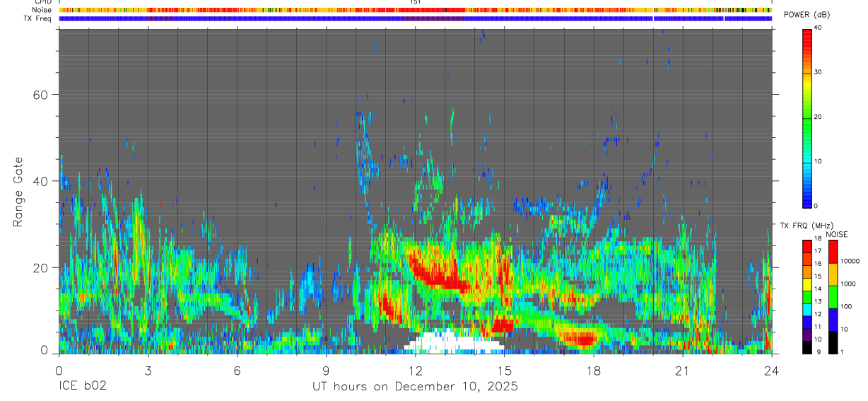Click the '9' tick on the UT hours axis
The height and width of the screenshot is (401, 868).
(x=326, y=370)
